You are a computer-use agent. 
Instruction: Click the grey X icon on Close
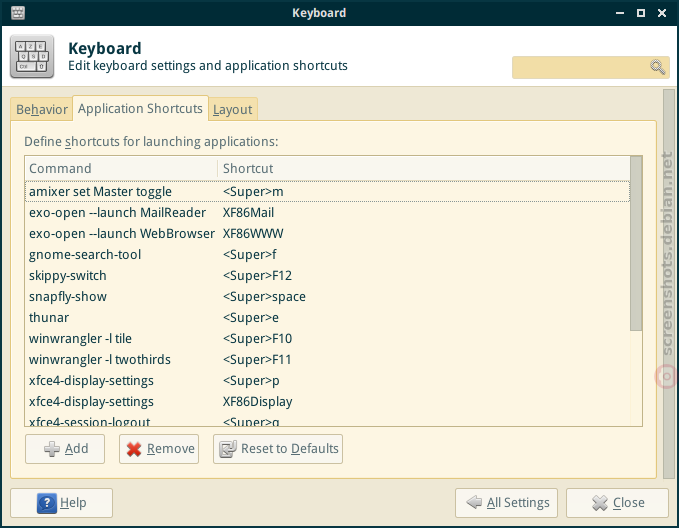point(600,503)
